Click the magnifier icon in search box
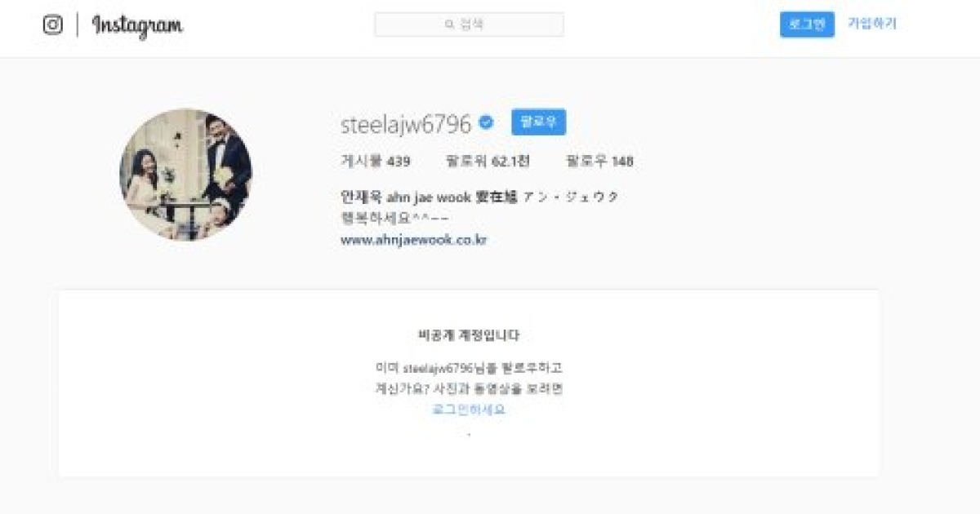Viewport: 980px width, 514px height. click(x=449, y=24)
